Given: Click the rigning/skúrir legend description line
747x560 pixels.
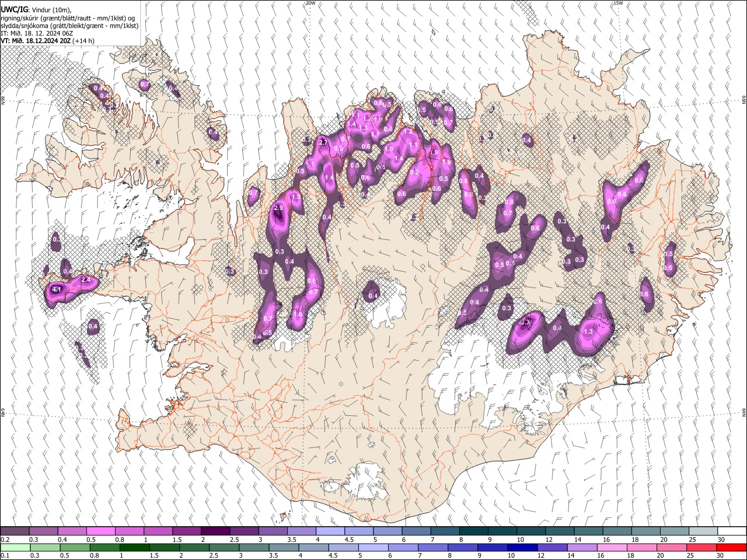Looking at the screenshot, I should (68, 18).
